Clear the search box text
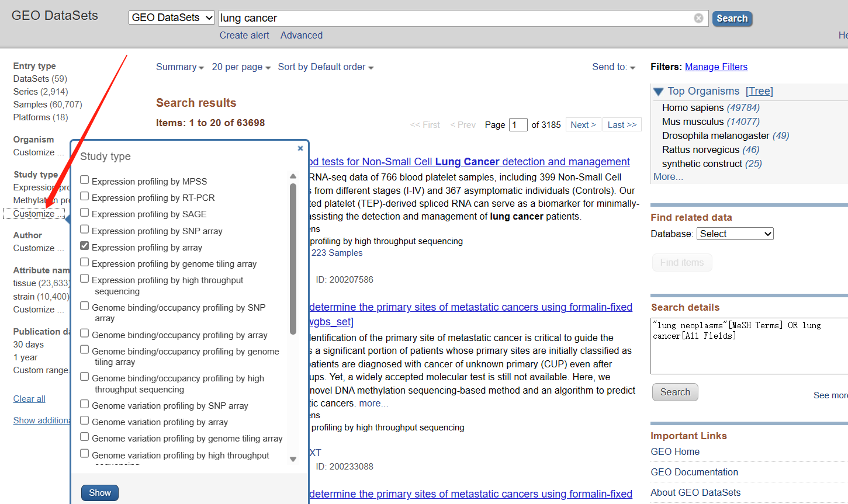This screenshot has height=504, width=848. click(x=698, y=18)
